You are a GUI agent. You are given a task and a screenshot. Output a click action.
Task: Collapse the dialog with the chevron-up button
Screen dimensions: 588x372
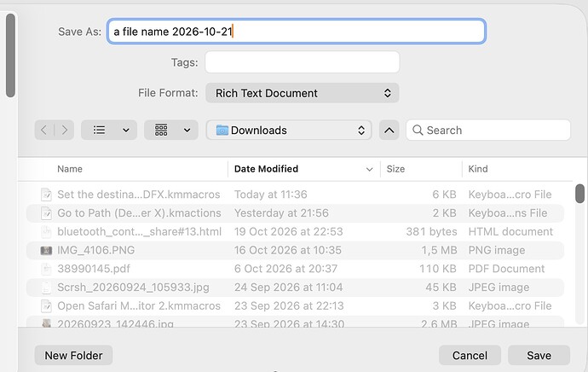[389, 131]
